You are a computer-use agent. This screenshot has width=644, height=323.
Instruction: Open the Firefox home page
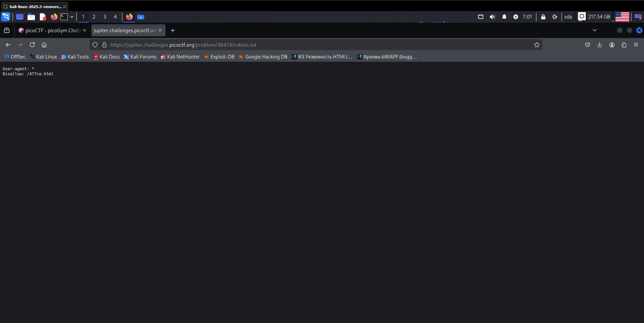point(44,45)
